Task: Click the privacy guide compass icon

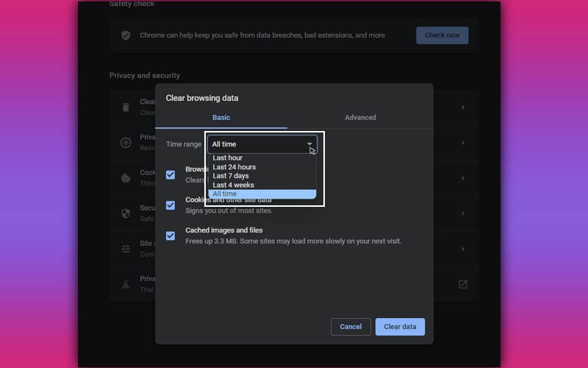Action: pyautogui.click(x=126, y=143)
